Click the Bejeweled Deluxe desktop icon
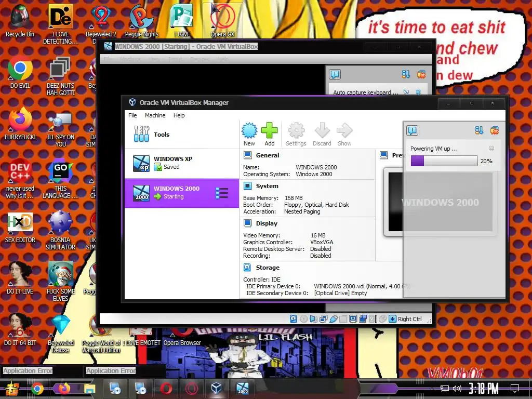Image resolution: width=532 pixels, height=399 pixels. (x=61, y=334)
